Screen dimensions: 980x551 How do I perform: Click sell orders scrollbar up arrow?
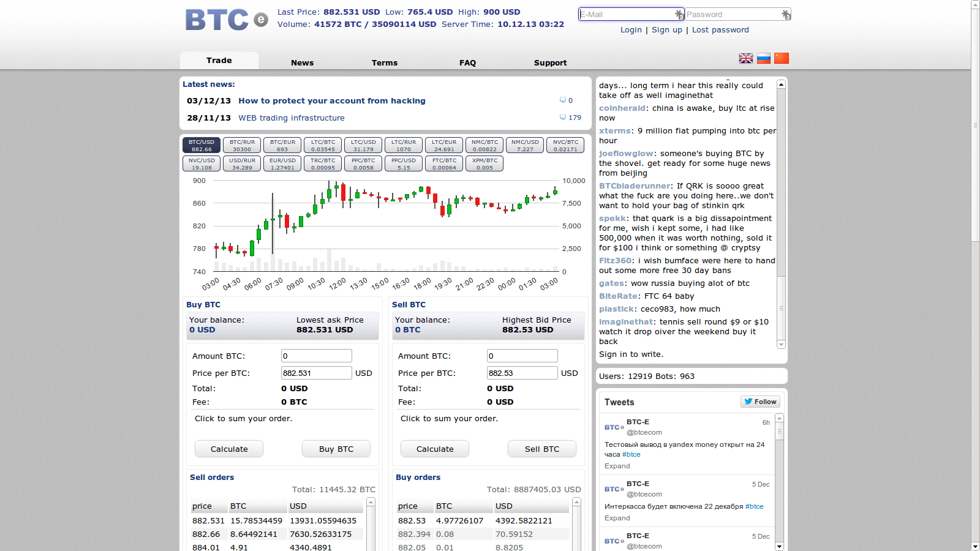click(x=370, y=502)
